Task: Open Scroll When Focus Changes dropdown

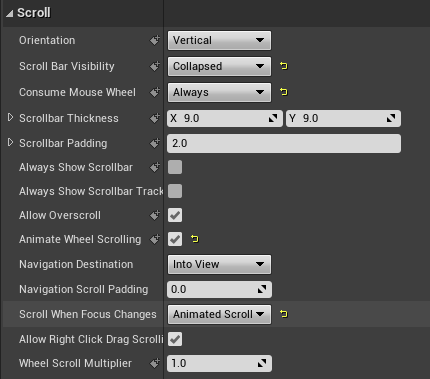Action: (219, 314)
